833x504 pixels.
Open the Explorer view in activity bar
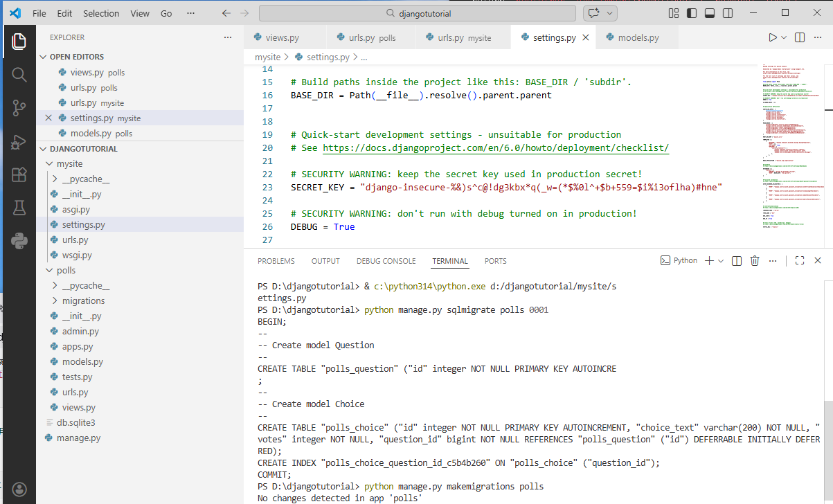[x=19, y=41]
